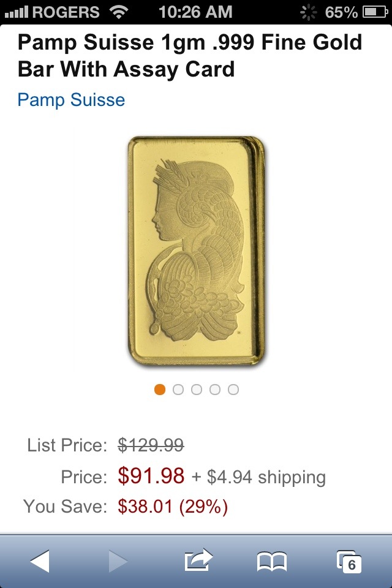This screenshot has height=588, width=392.
Task: Open the bookmarks book icon
Action: 272,562
